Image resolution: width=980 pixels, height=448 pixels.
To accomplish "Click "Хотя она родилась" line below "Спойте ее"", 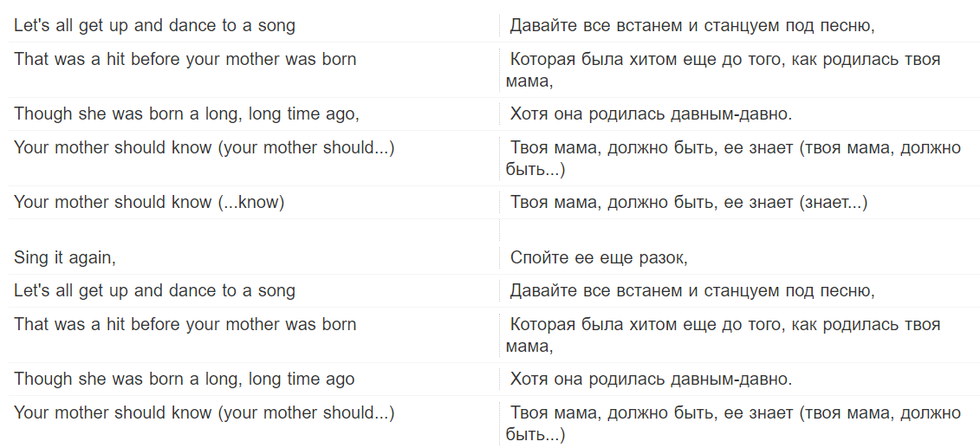I will coord(651,379).
